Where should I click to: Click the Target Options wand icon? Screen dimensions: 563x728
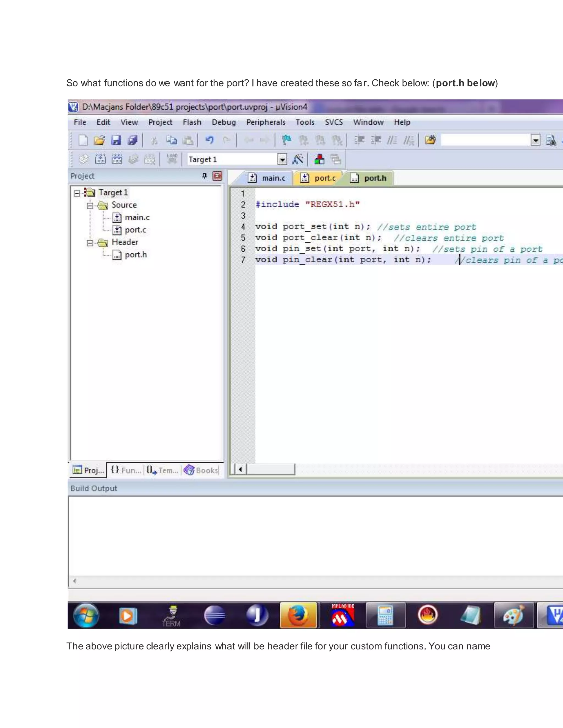(x=297, y=159)
